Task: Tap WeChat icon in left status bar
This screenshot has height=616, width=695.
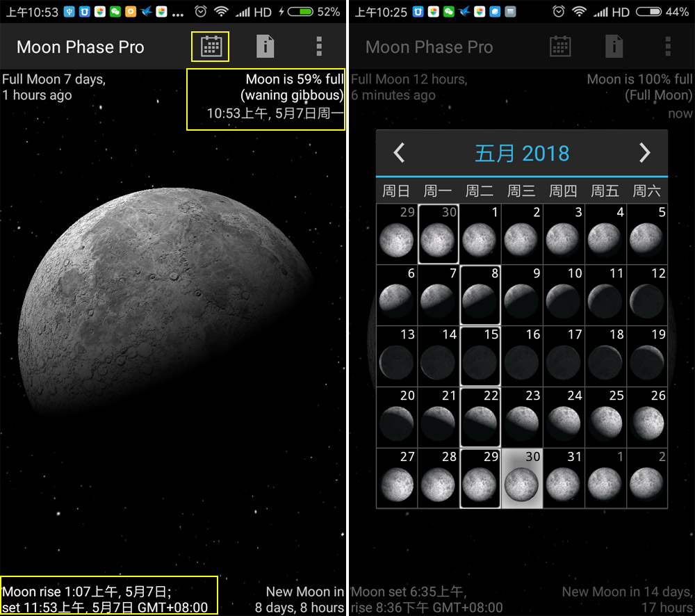Action: tap(115, 12)
